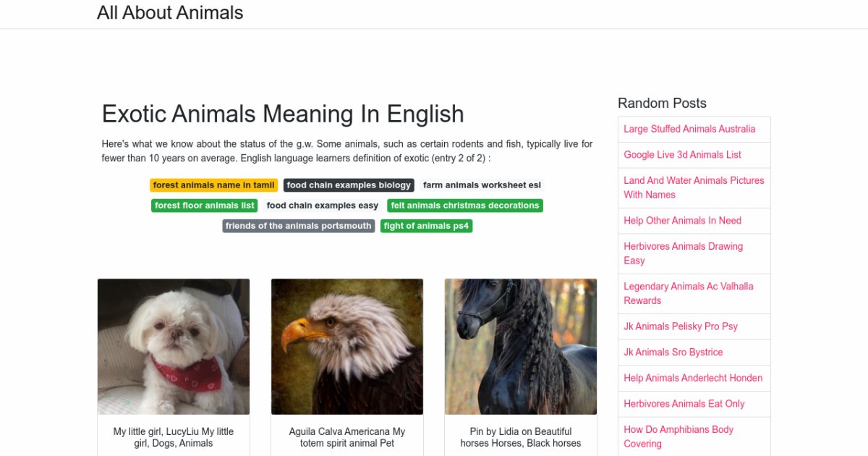Open the white dog with bandana photo
The image size is (868, 456).
[x=174, y=347]
